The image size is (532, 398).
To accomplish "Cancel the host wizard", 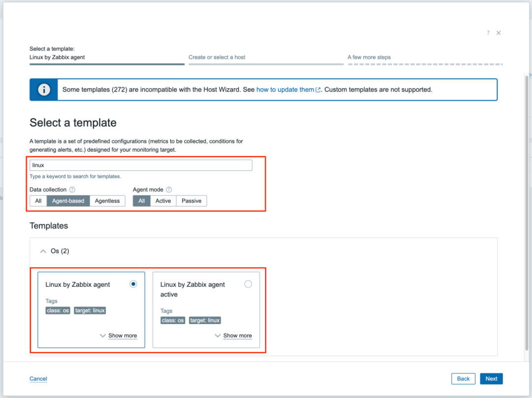I will [38, 379].
